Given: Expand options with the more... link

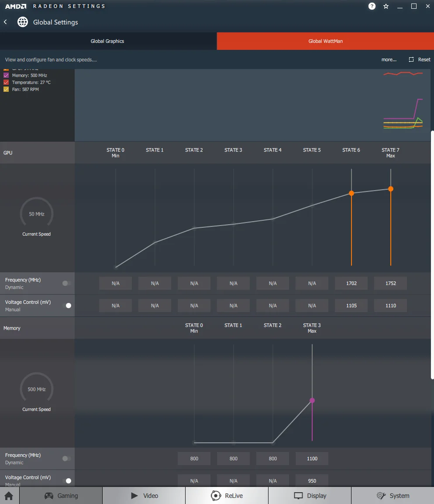Looking at the screenshot, I should 389,59.
